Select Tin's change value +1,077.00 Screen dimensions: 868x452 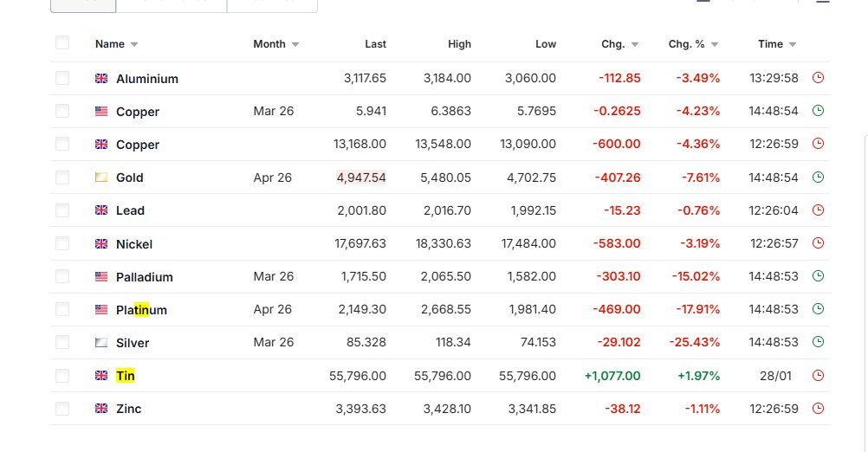[x=612, y=376]
